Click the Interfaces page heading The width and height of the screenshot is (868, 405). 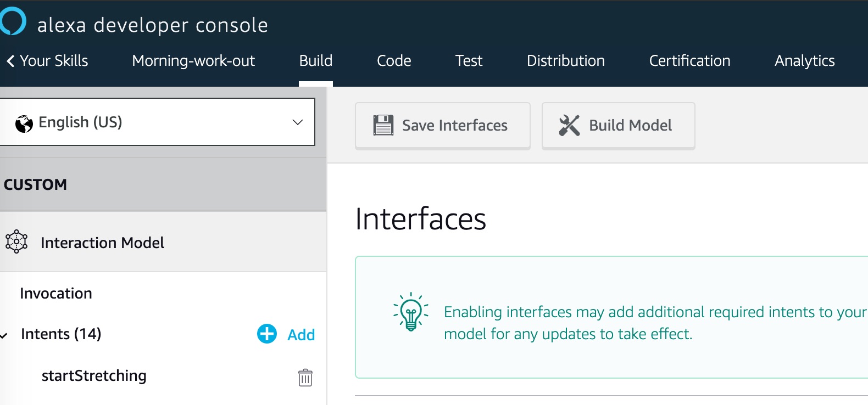421,219
